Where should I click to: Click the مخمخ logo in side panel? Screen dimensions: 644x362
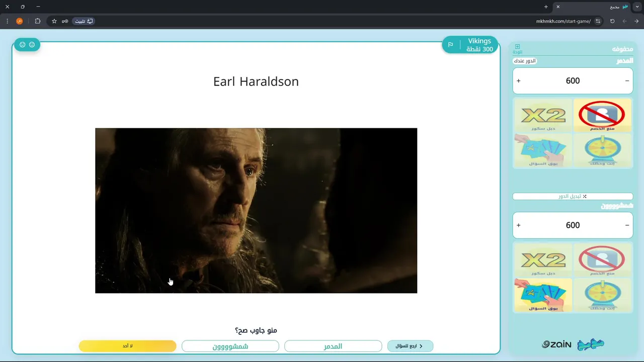pyautogui.click(x=591, y=344)
